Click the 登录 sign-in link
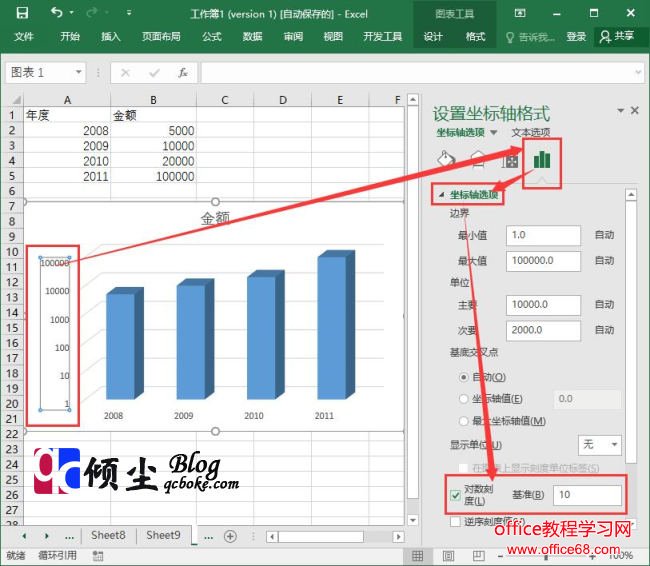This screenshot has height=566, width=650. coord(576,36)
